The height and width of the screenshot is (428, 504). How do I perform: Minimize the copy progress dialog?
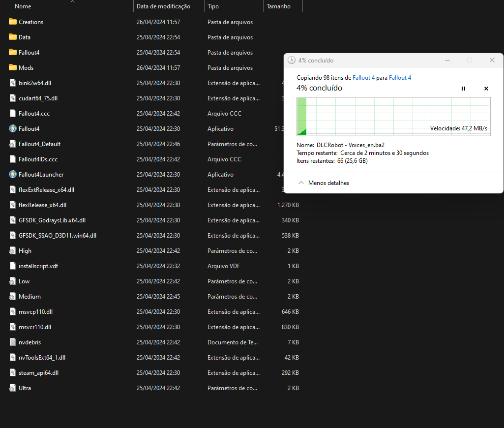(447, 60)
